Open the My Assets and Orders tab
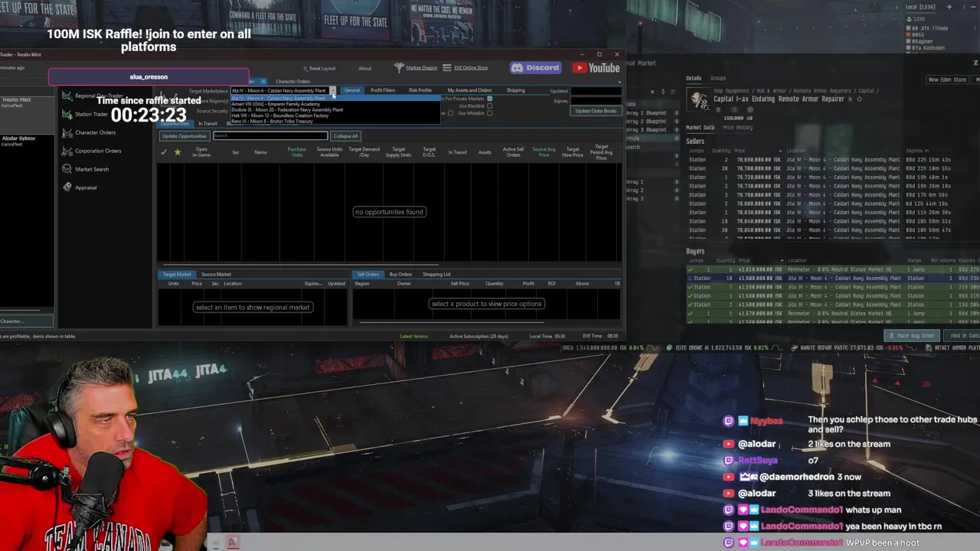This screenshot has height=551, width=980. coord(469,90)
